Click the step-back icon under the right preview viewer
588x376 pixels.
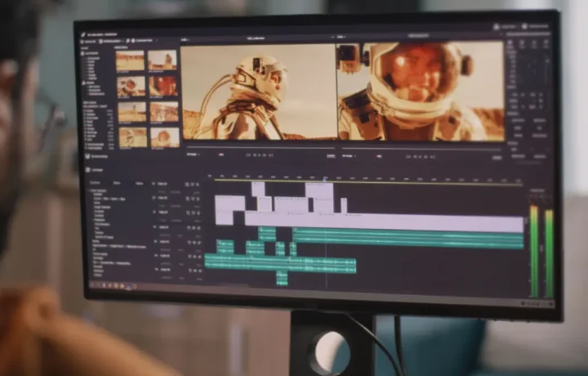[415, 156]
